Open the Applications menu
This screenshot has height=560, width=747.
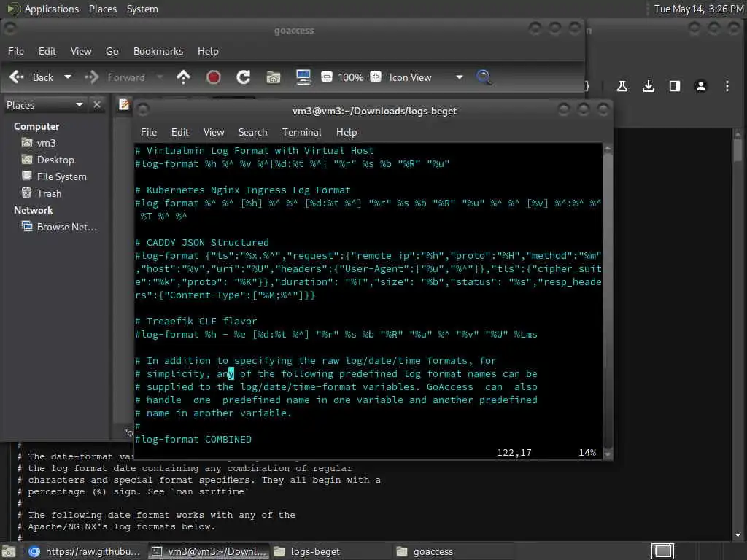[x=52, y=9]
